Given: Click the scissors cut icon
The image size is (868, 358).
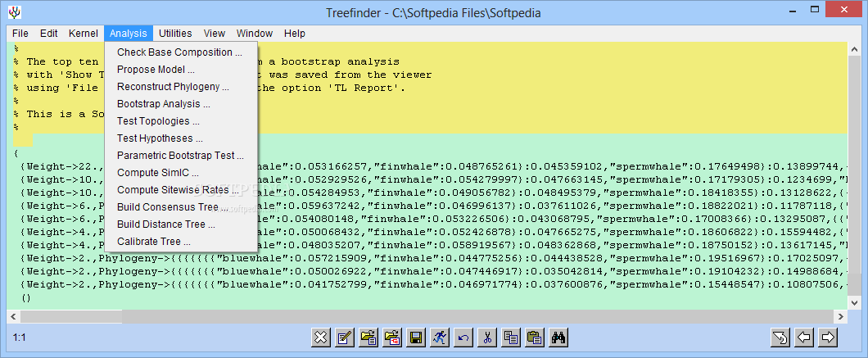Looking at the screenshot, I should (x=487, y=337).
